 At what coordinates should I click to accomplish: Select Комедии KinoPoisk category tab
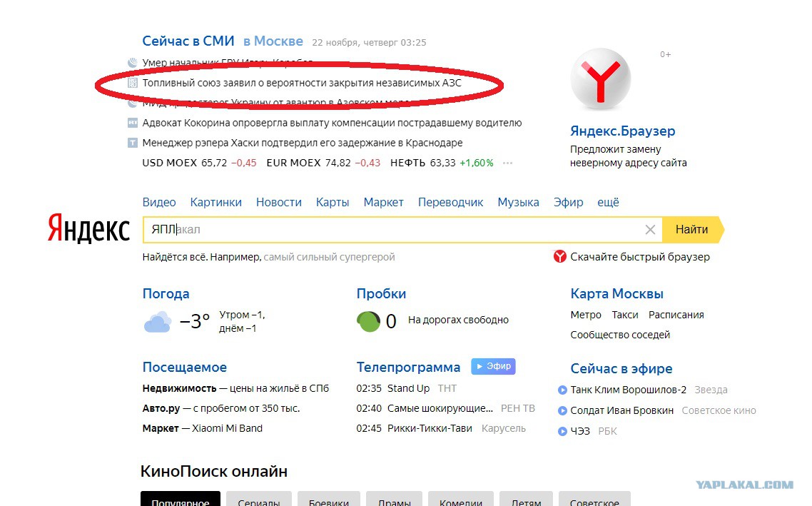point(461,500)
